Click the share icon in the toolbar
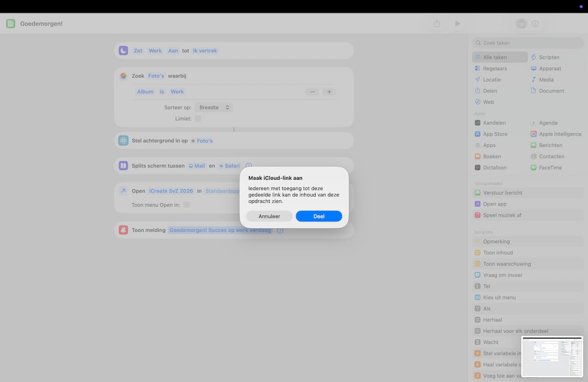The image size is (588, 382). click(x=437, y=24)
